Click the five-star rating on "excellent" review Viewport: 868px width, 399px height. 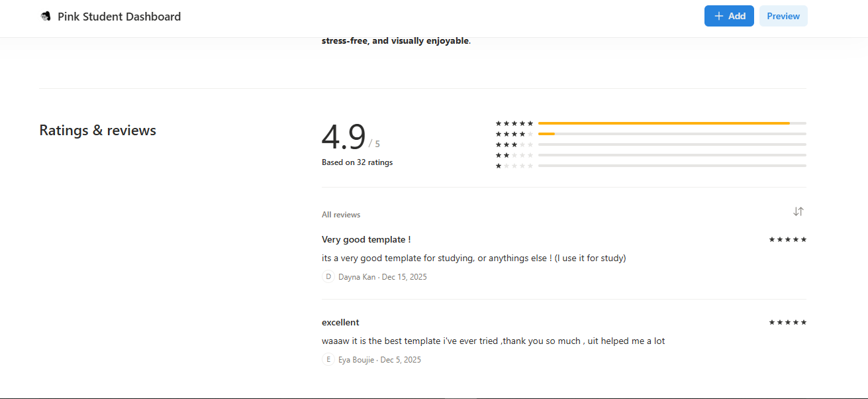tap(787, 322)
